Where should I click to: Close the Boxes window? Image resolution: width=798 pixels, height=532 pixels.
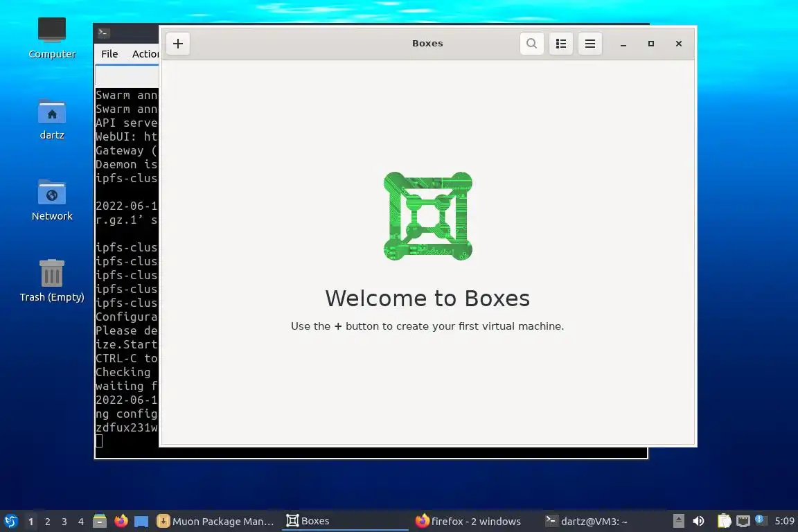(678, 44)
